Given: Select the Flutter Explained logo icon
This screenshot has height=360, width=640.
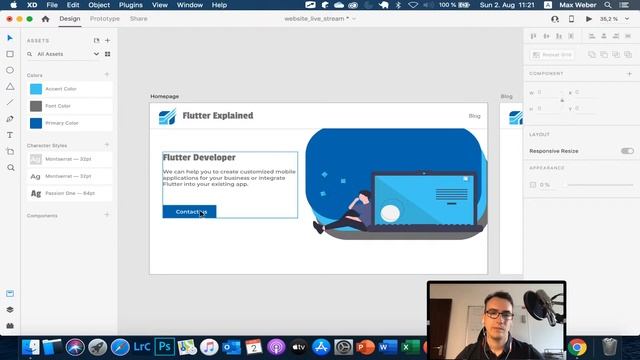Looking at the screenshot, I should pyautogui.click(x=167, y=116).
